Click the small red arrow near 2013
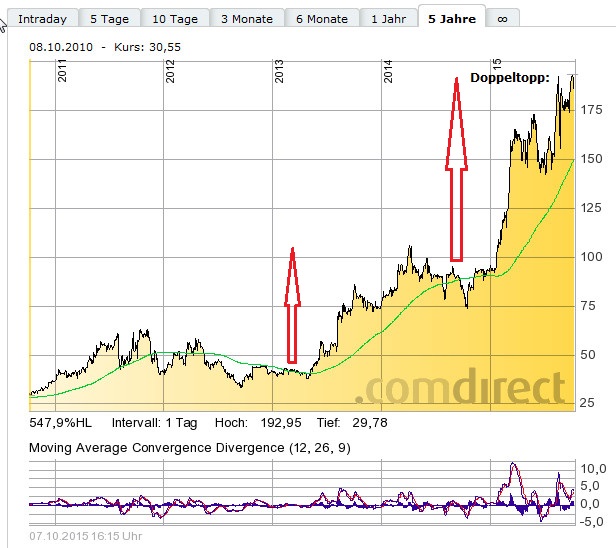The width and height of the screenshot is (616, 548). (x=292, y=305)
